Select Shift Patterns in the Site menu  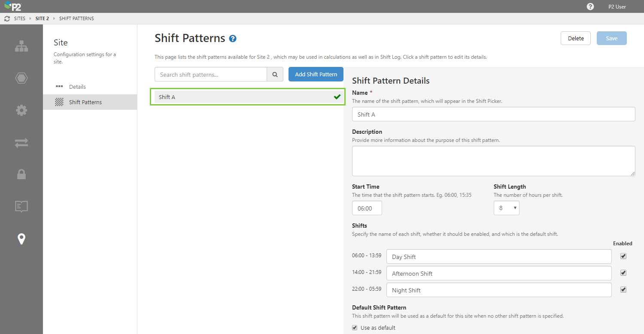pos(85,102)
